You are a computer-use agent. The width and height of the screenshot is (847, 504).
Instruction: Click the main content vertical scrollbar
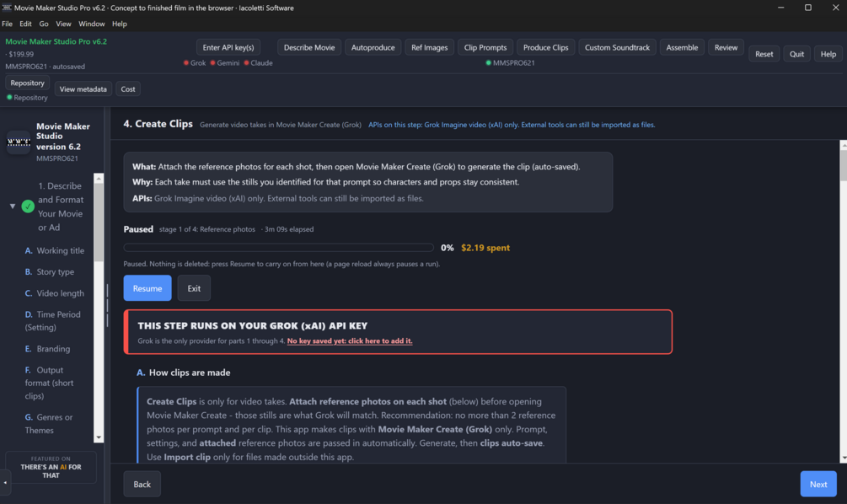coord(843,302)
